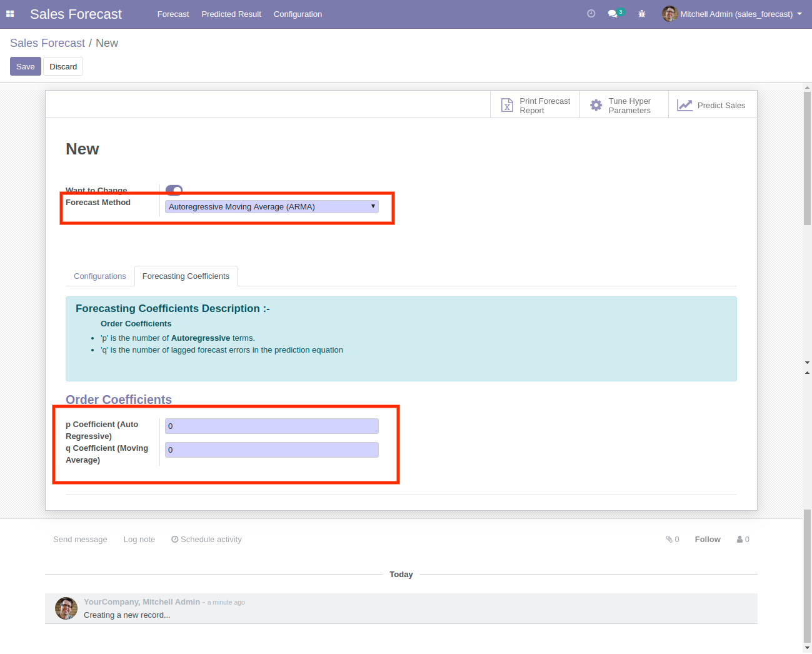Open the Predicted Result menu
The width and height of the screenshot is (812, 654).
point(231,14)
